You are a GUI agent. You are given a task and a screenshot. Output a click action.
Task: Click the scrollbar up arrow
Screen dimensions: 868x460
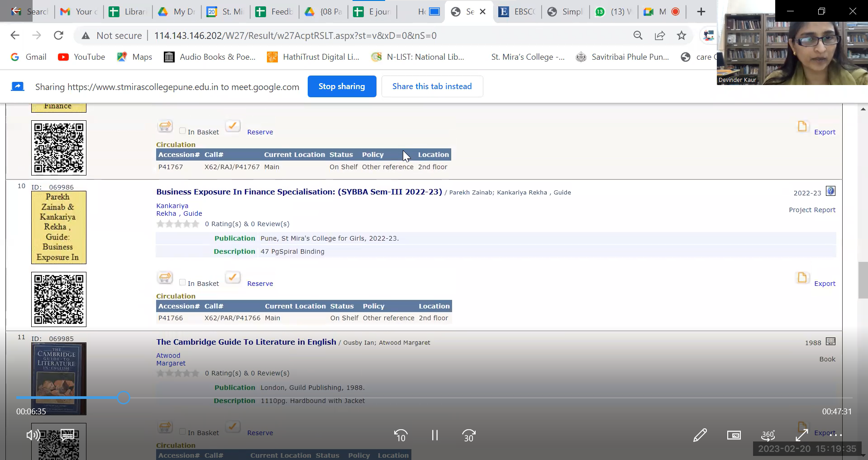click(863, 109)
